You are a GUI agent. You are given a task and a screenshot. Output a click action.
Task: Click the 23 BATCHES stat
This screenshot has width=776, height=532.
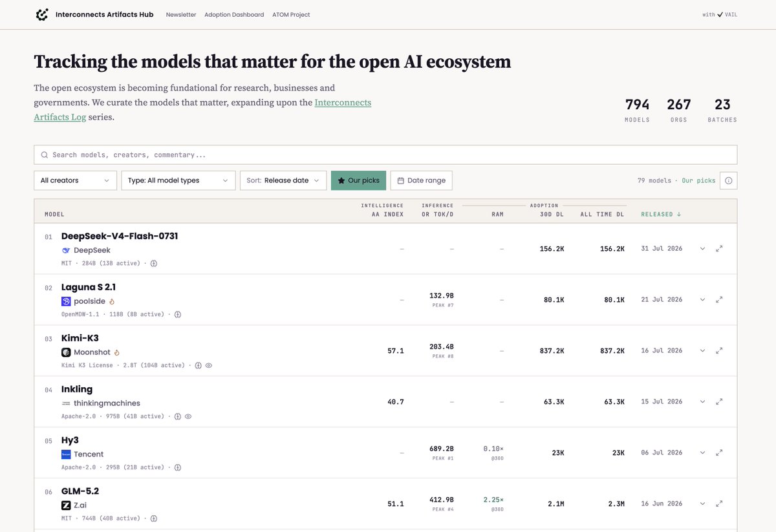[x=722, y=109]
